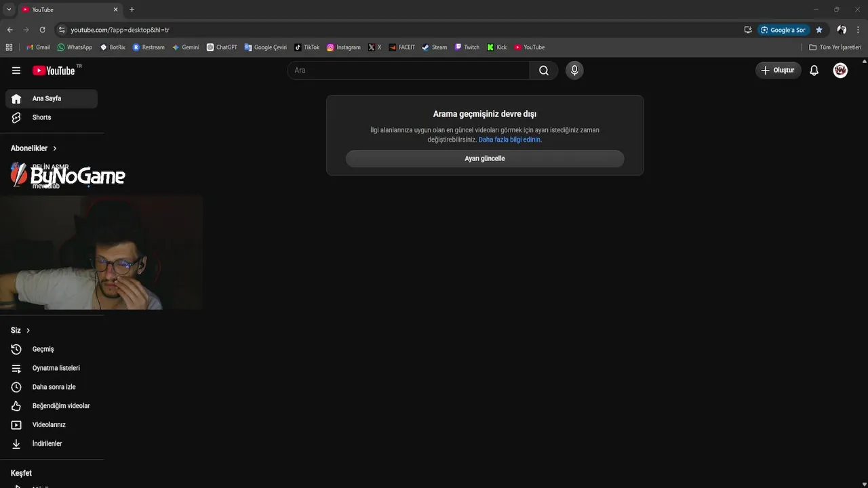The image size is (868, 488).
Task: Start voice search with microphone icon
Action: pos(574,70)
